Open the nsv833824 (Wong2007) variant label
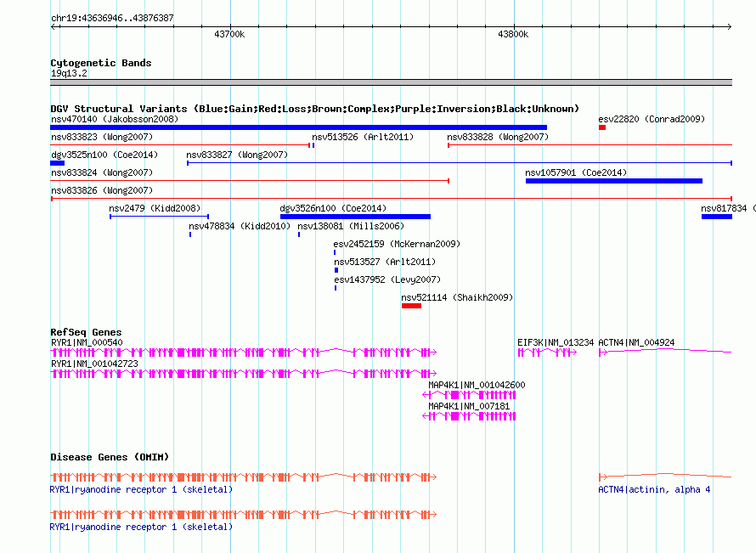This screenshot has height=553, width=756. click(x=102, y=172)
